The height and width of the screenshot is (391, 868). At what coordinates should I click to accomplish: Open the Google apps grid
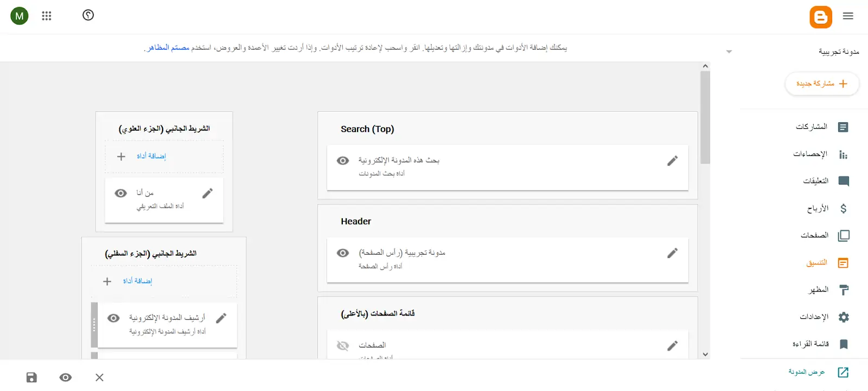(47, 16)
